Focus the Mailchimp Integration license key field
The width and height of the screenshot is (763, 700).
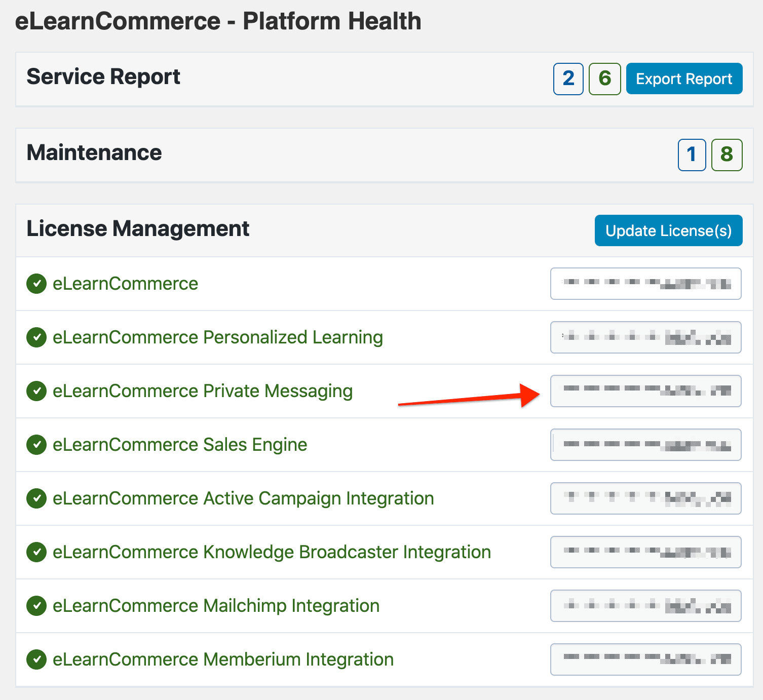(645, 606)
